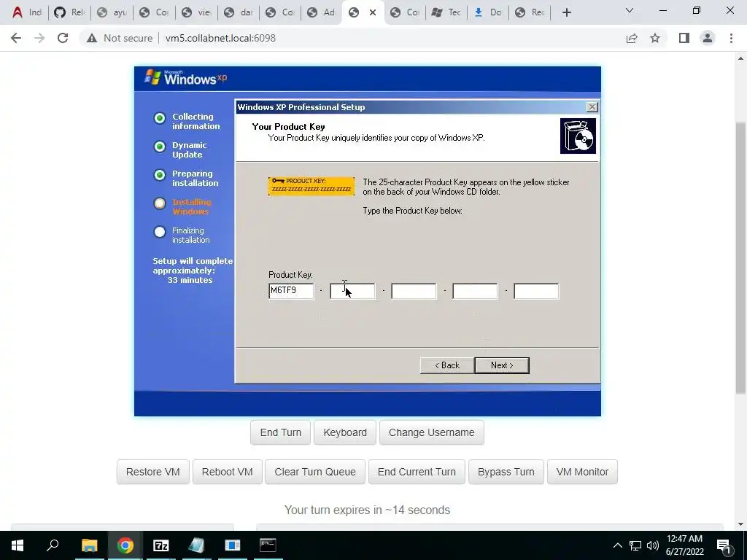Click Chrome icon in taskbar
This screenshot has height=560, width=747.
click(x=125, y=545)
